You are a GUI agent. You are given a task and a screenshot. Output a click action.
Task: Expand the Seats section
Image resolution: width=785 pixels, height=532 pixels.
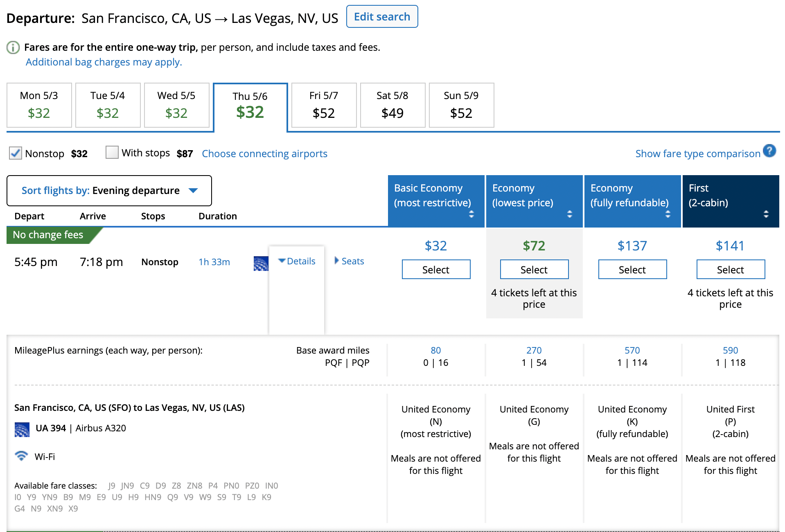point(349,261)
